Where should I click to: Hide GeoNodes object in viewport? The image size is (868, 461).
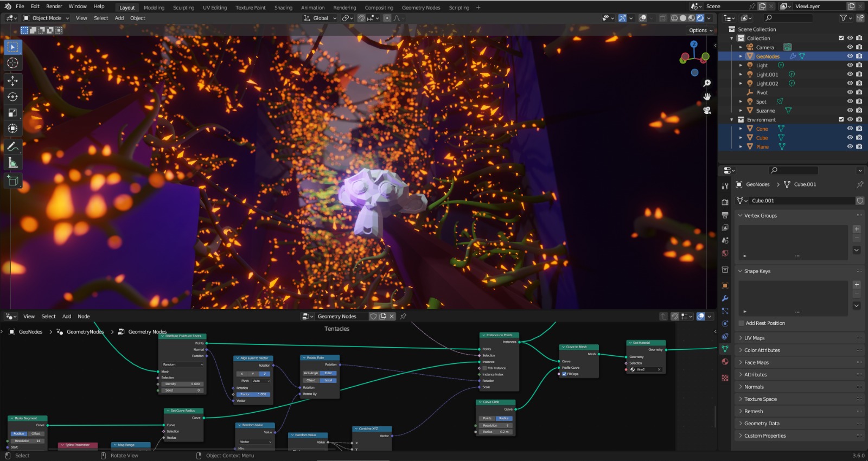(850, 56)
